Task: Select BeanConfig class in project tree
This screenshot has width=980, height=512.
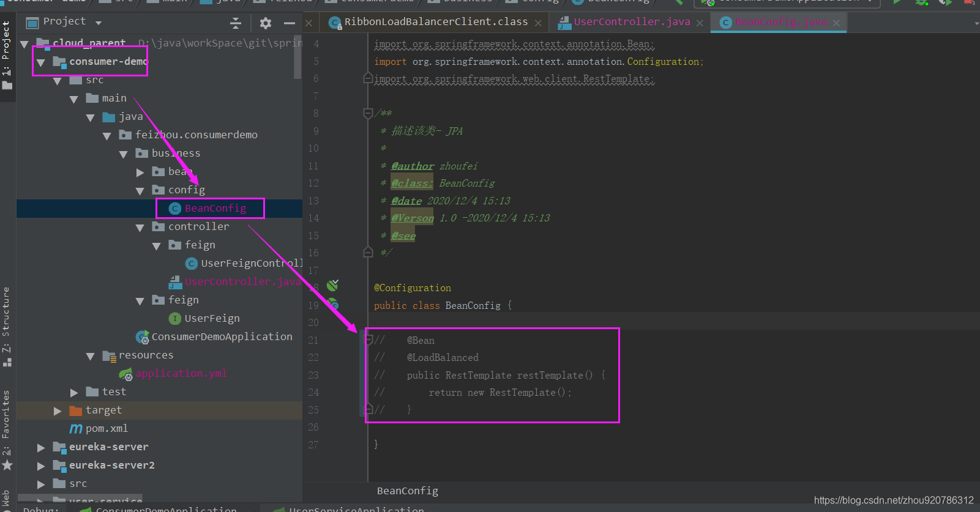Action: point(215,208)
